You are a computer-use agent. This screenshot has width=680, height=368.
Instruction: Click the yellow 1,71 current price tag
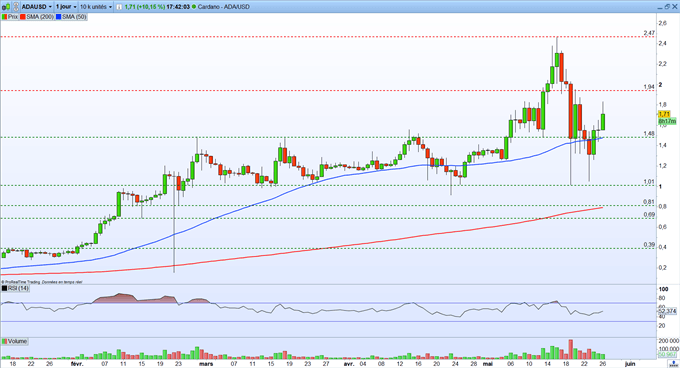664,114
